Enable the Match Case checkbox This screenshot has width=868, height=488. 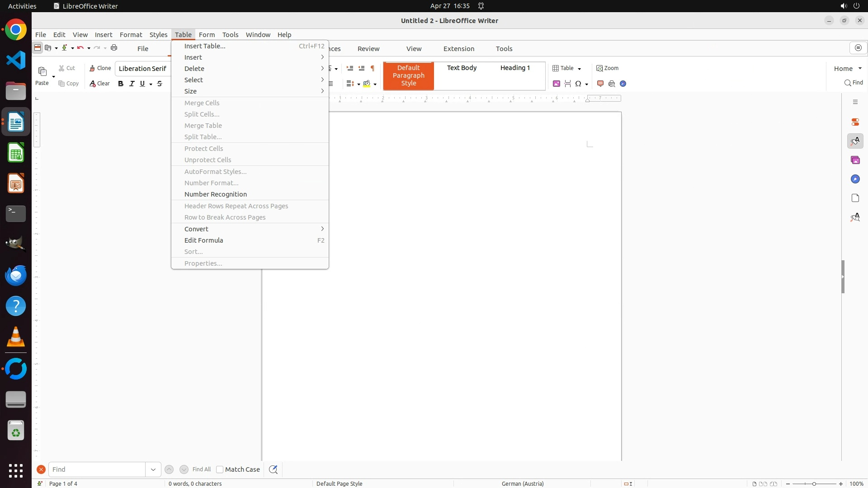(220, 469)
